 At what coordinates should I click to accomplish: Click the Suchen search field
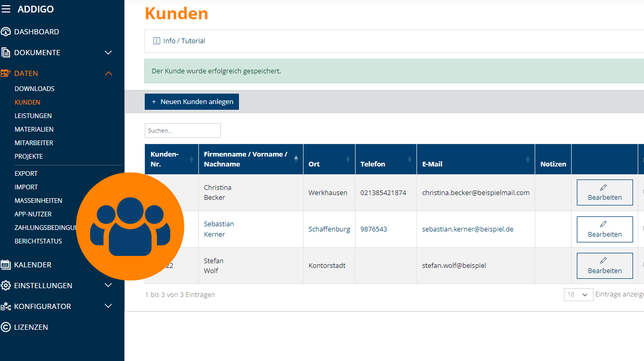pyautogui.click(x=183, y=131)
